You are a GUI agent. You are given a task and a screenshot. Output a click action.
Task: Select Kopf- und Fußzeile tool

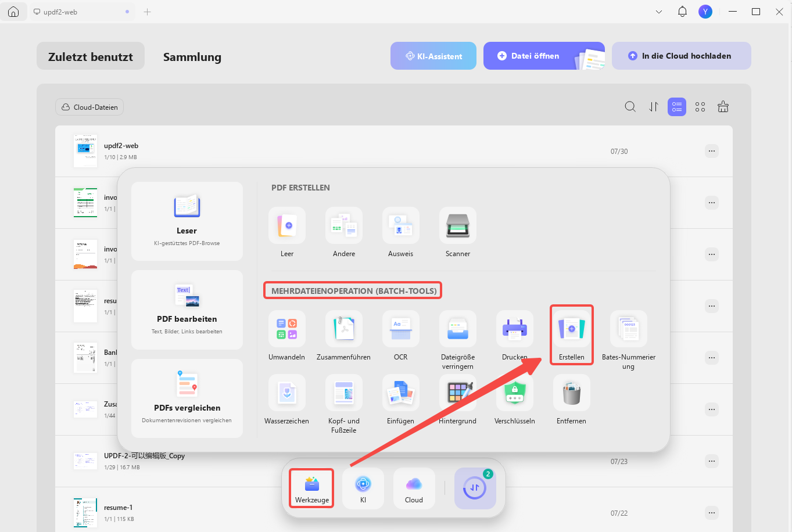click(x=344, y=393)
